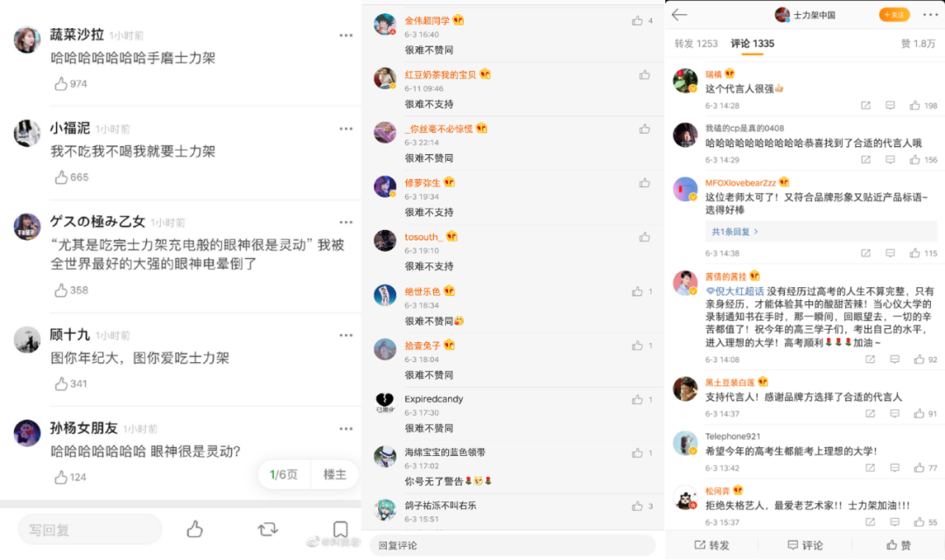Tap the repost icon in left bottom bar

pos(268,529)
